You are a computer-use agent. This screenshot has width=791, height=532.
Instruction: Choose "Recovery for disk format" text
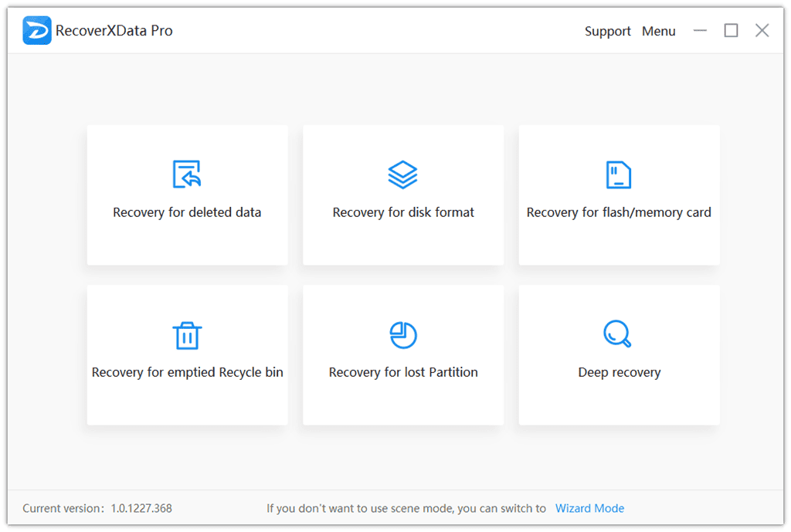pyautogui.click(x=403, y=212)
